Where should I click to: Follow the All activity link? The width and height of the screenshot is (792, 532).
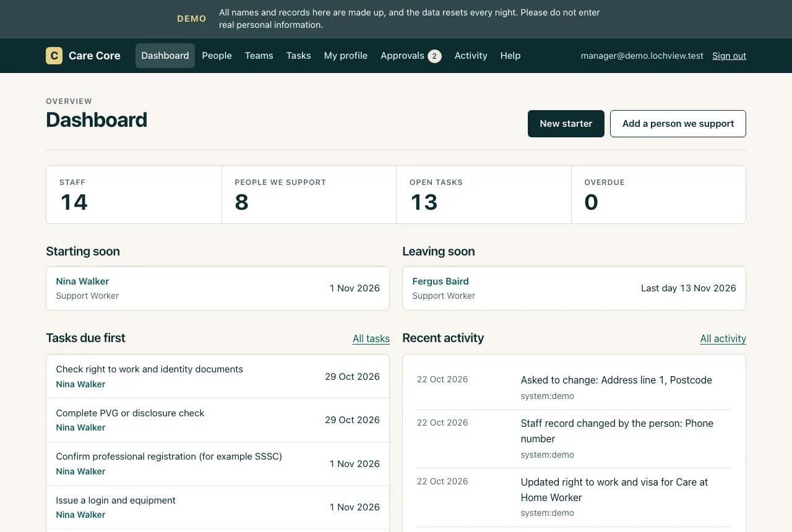(723, 339)
